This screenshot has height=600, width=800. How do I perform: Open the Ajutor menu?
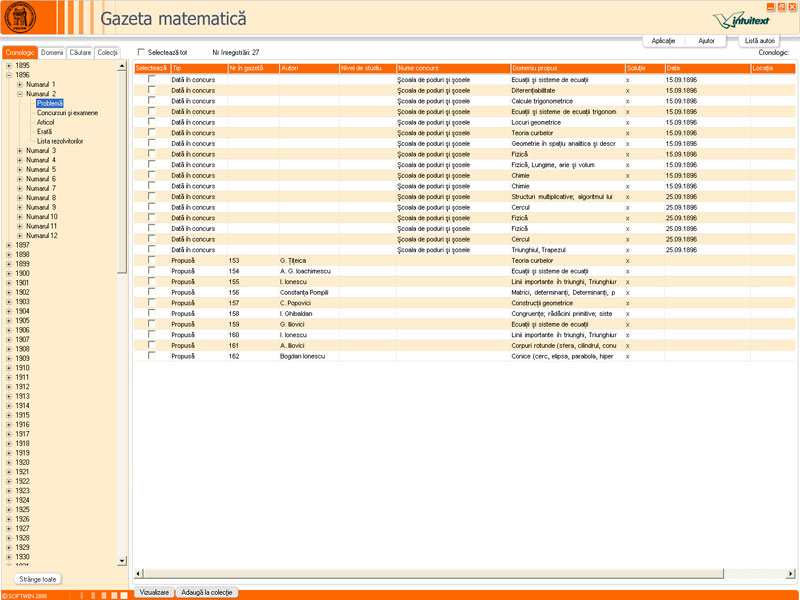[706, 41]
